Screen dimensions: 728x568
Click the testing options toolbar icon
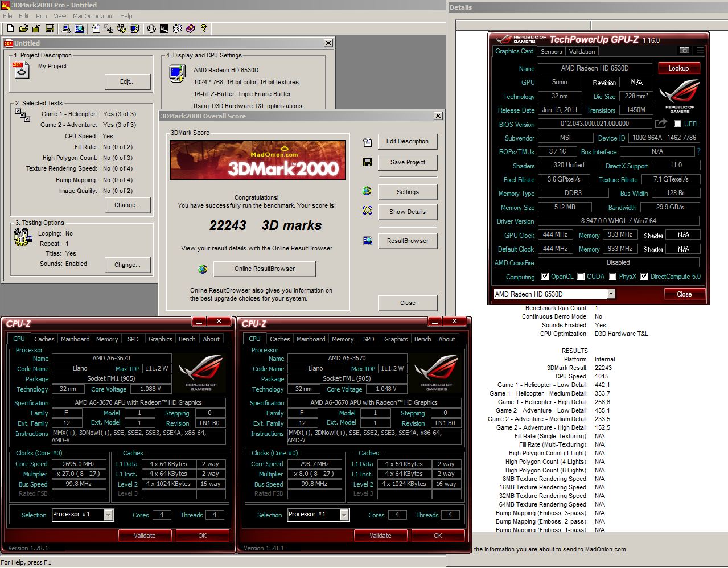point(121,28)
